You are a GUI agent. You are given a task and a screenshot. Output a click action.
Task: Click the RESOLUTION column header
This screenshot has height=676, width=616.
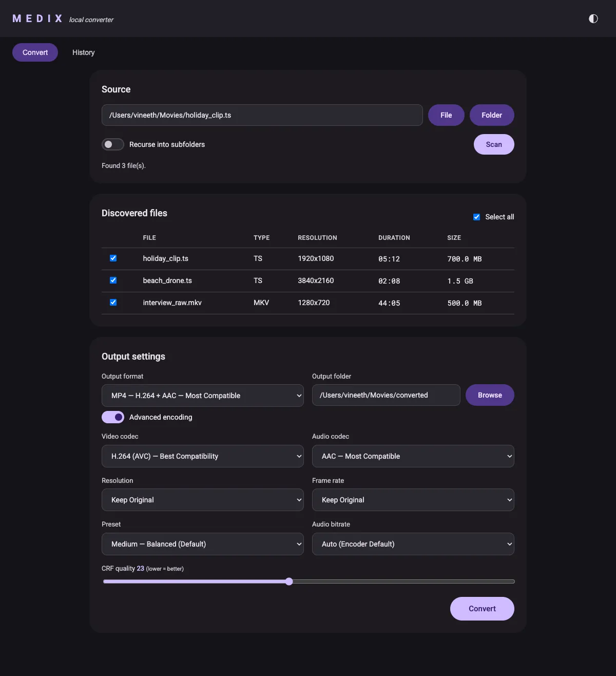317,238
